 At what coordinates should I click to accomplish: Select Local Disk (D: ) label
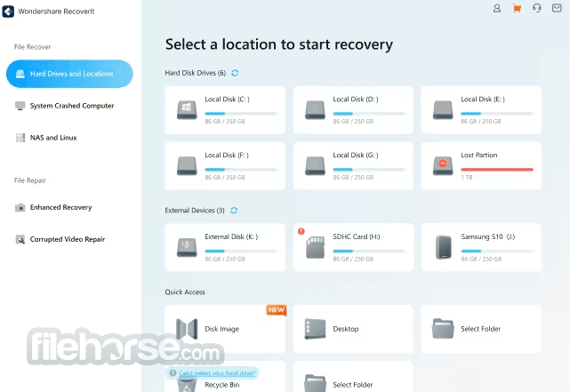click(356, 100)
